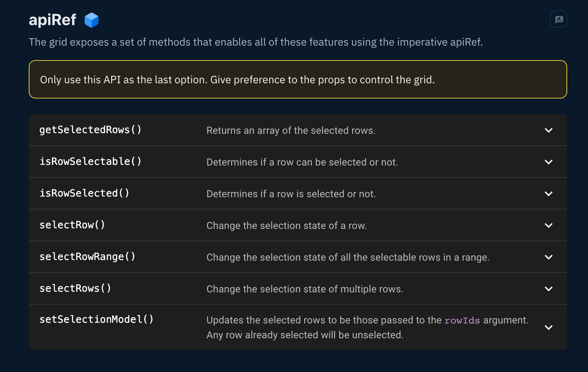Select the isRowSelected() row description
588x372 pixels.
click(291, 194)
